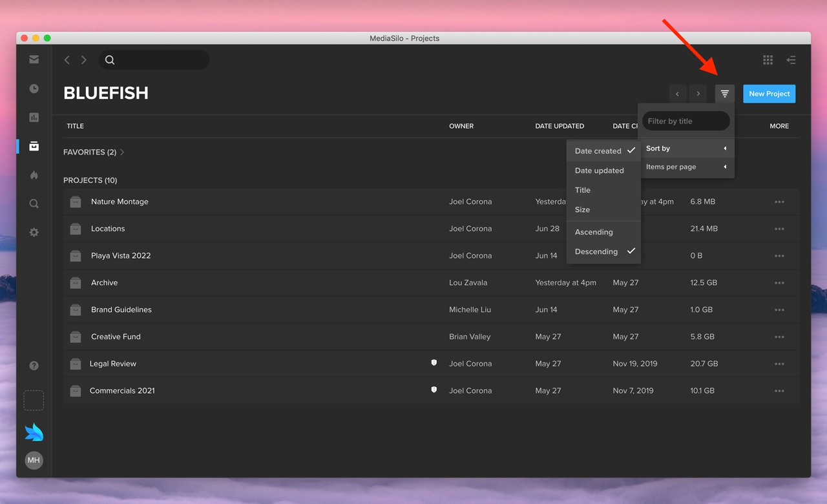Go to previous page of projects

point(677,94)
